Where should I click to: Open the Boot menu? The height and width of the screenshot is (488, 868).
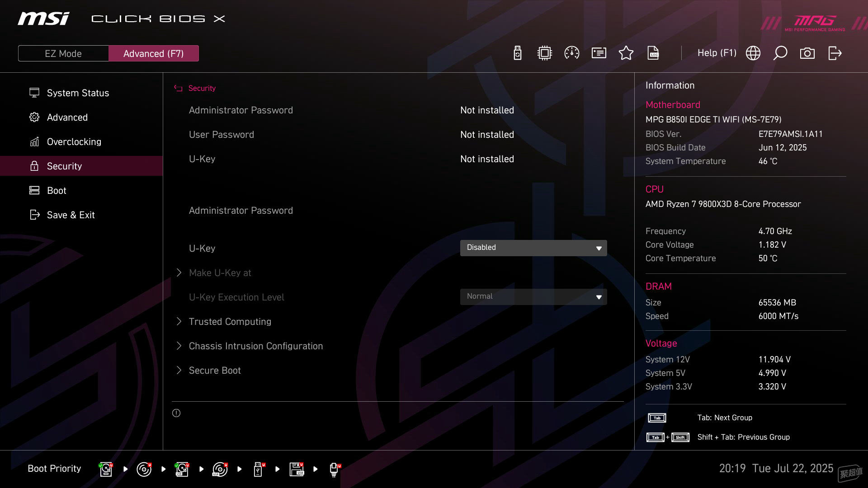coord(81,190)
